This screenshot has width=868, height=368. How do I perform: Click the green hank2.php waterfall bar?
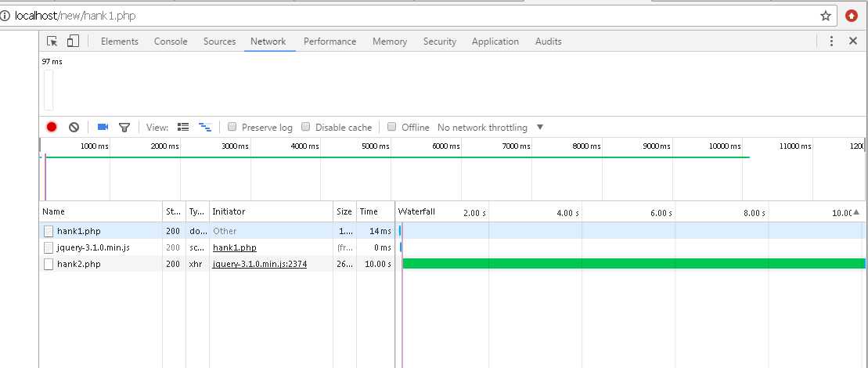click(634, 264)
